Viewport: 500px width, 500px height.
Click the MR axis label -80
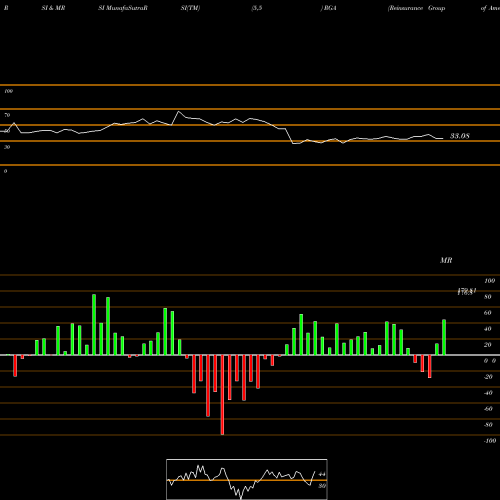click(x=488, y=425)
